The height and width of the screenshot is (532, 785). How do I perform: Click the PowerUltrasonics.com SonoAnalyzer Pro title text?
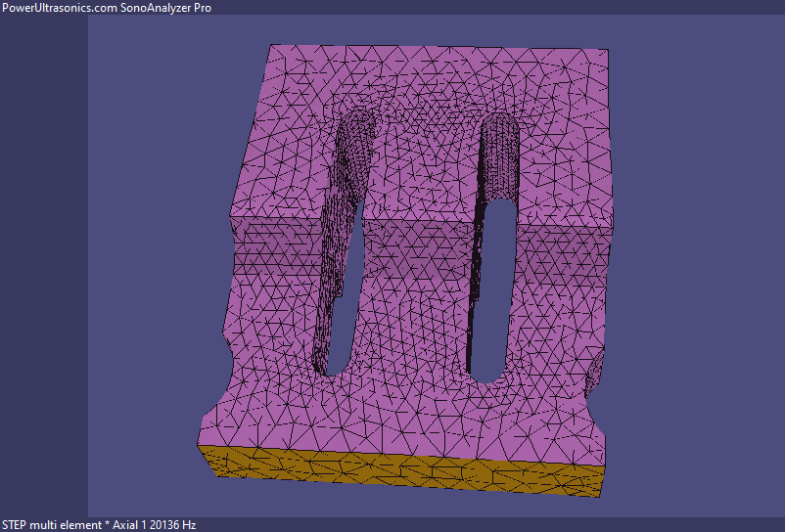107,8
